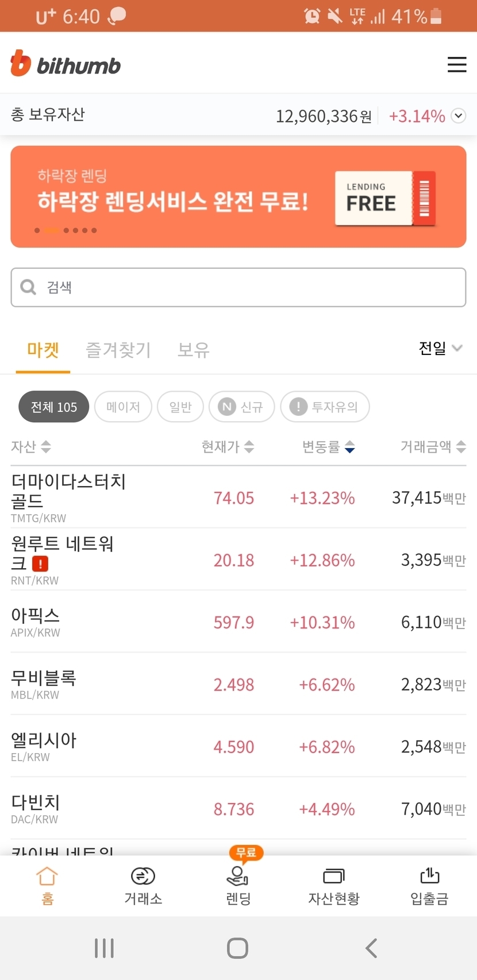Enable the 투자유의 filter chip
477x980 pixels.
pyautogui.click(x=325, y=407)
